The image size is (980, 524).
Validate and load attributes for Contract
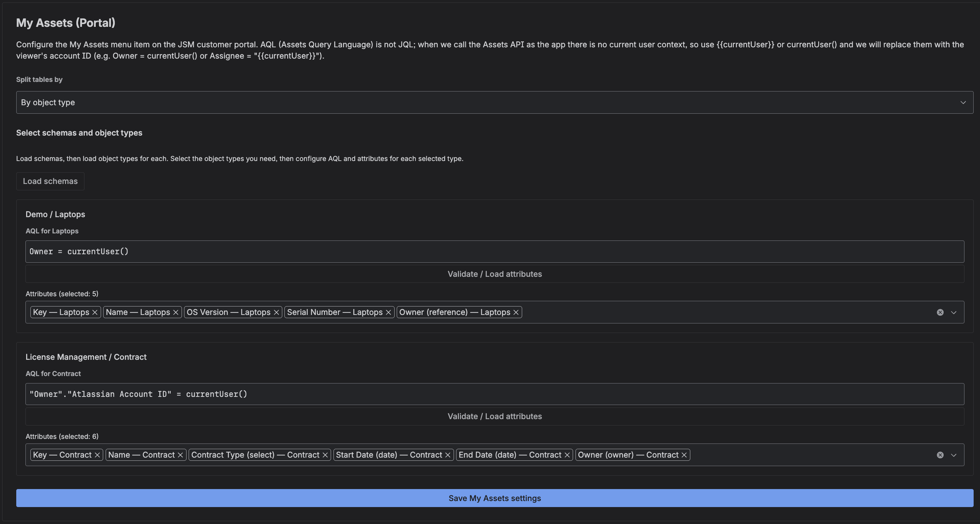[x=495, y=416]
